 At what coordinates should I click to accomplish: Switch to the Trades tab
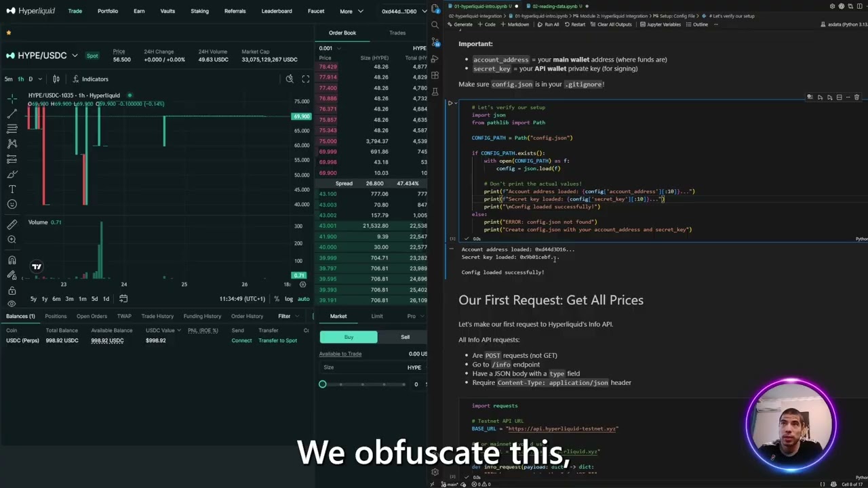[397, 33]
